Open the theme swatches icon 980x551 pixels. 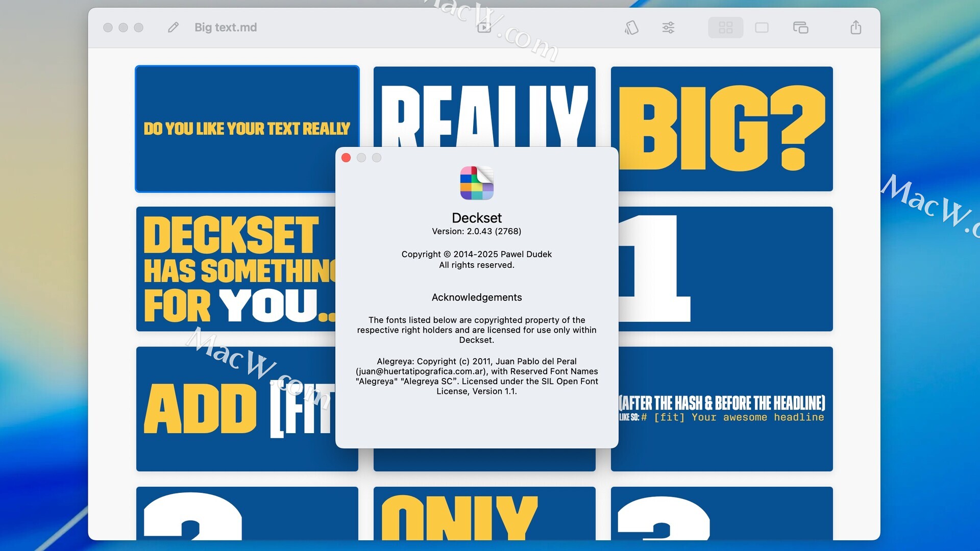631,27
